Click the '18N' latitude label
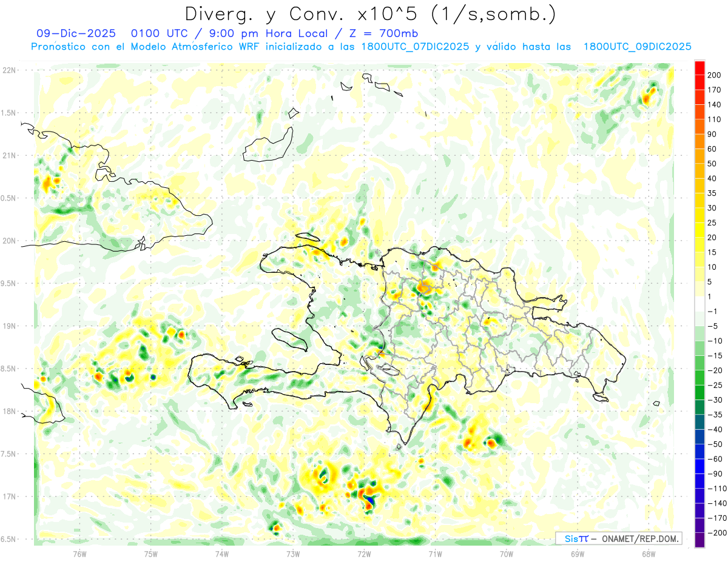The height and width of the screenshot is (562, 728). (9, 411)
